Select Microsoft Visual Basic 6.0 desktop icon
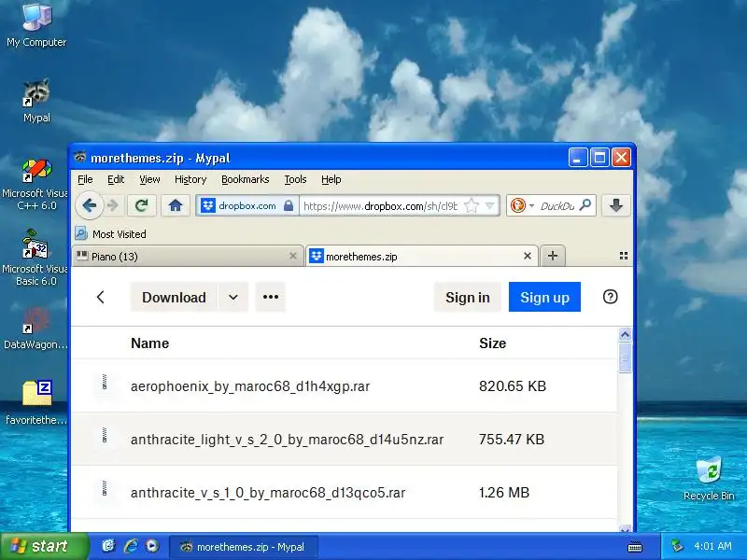747x560 pixels. click(35, 259)
